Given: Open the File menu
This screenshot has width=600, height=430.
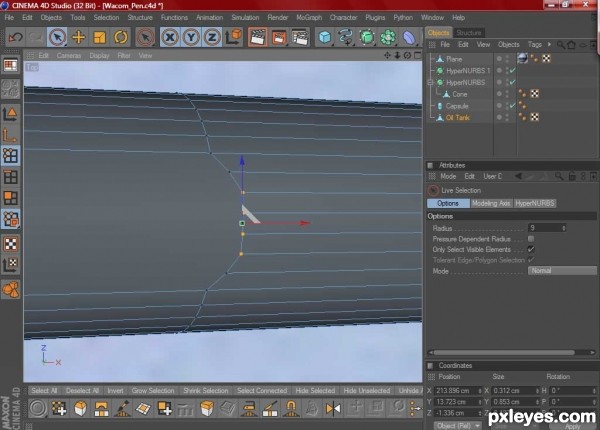Looking at the screenshot, I should (x=9, y=18).
